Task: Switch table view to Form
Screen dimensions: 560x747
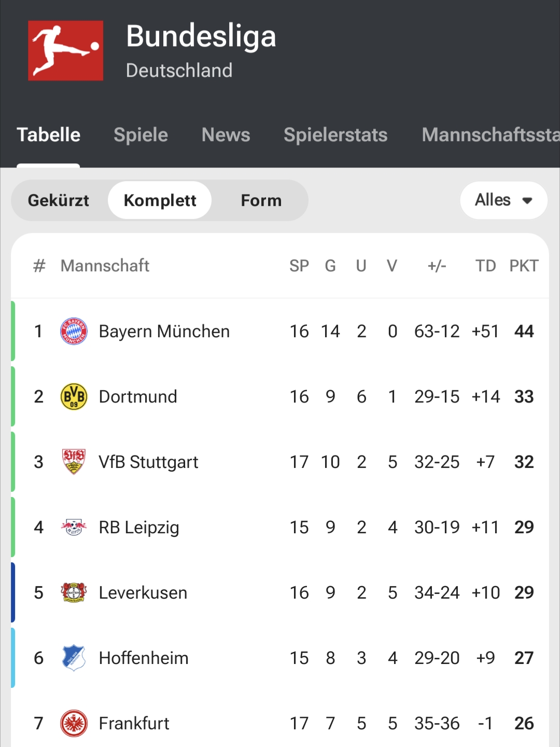Action: point(261,200)
